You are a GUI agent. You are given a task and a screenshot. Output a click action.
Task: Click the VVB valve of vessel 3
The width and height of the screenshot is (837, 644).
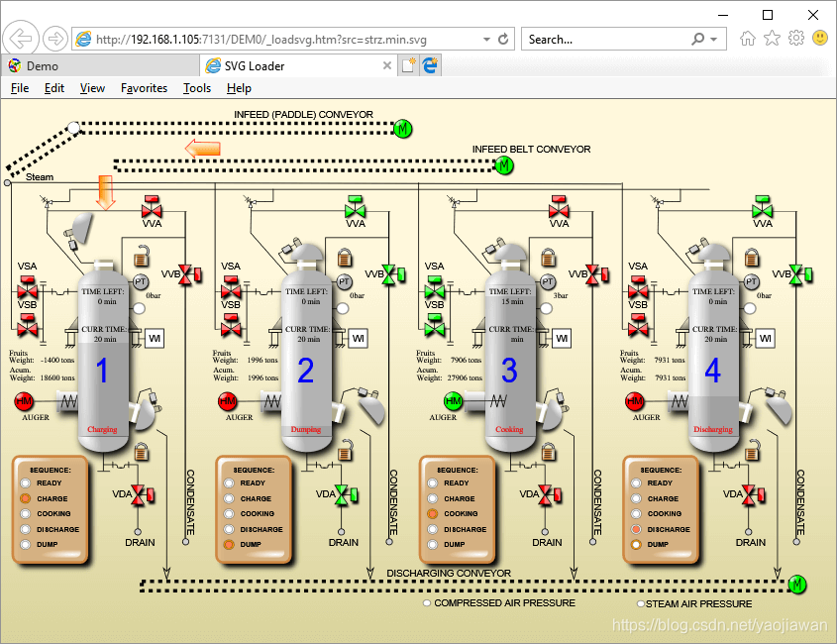596,274
